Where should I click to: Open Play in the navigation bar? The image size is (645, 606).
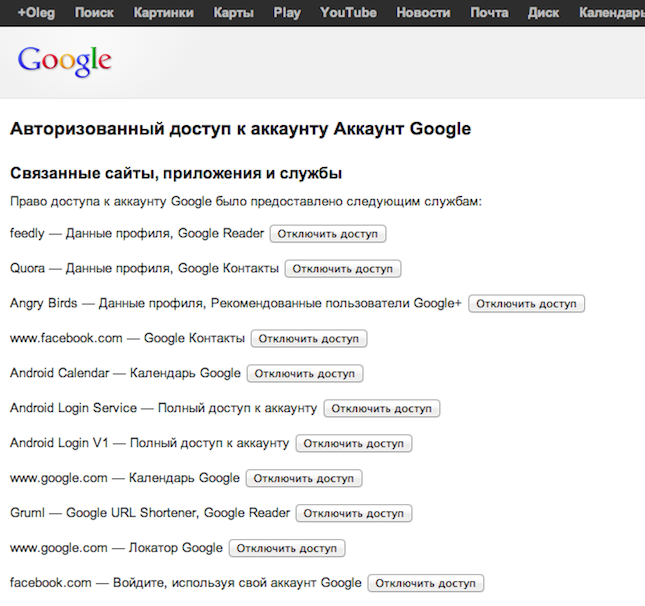[x=287, y=13]
